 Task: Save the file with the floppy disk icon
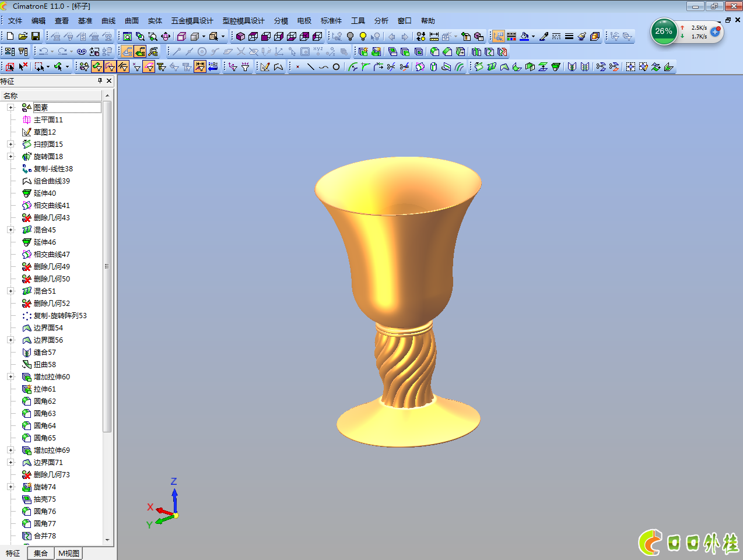36,36
